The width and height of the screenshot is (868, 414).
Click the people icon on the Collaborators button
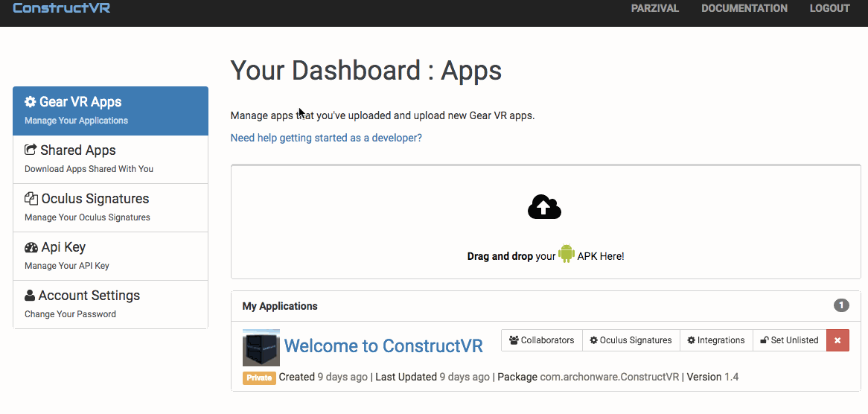(514, 340)
